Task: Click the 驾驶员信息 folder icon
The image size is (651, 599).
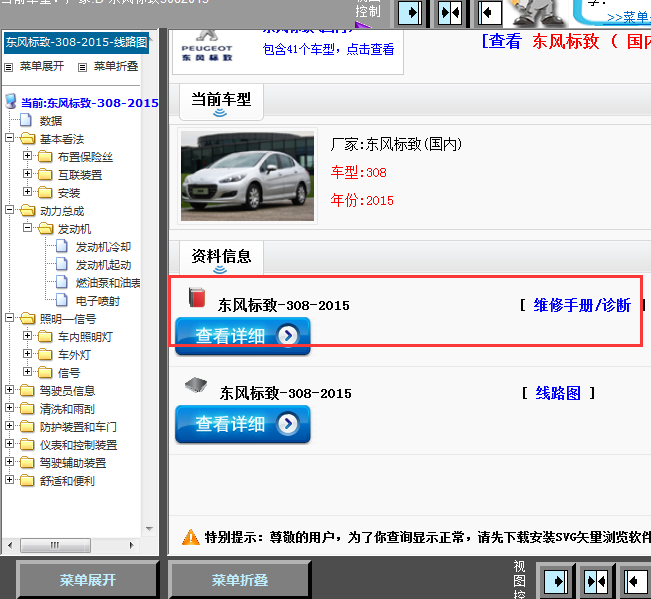Action: [x=27, y=391]
